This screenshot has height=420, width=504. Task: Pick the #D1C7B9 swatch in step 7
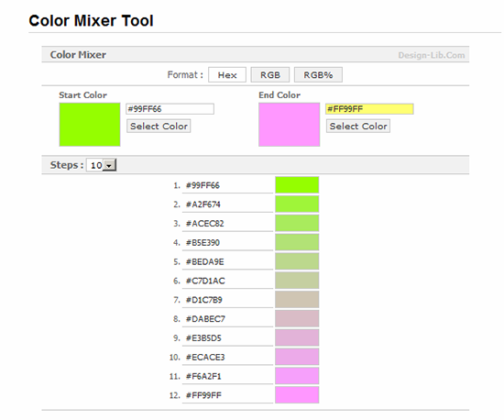[x=297, y=300]
